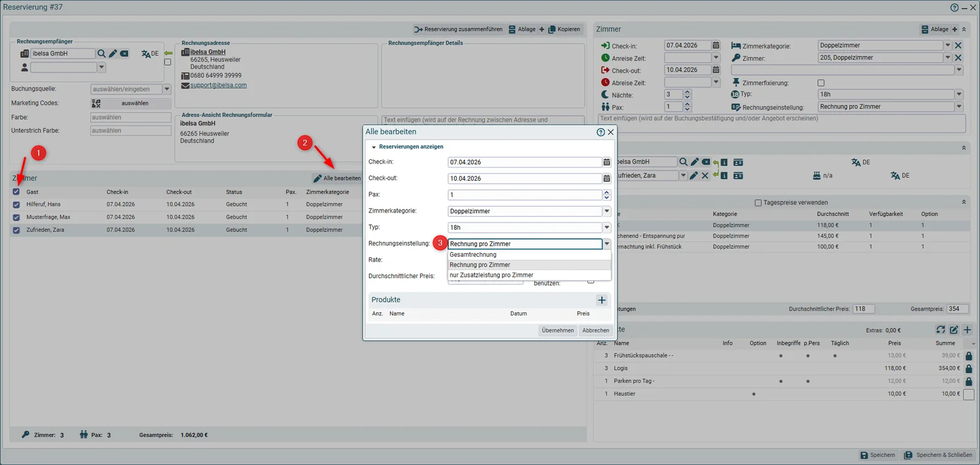
Task: Pick a color in Unterstrich Farbe field
Action: (x=130, y=131)
